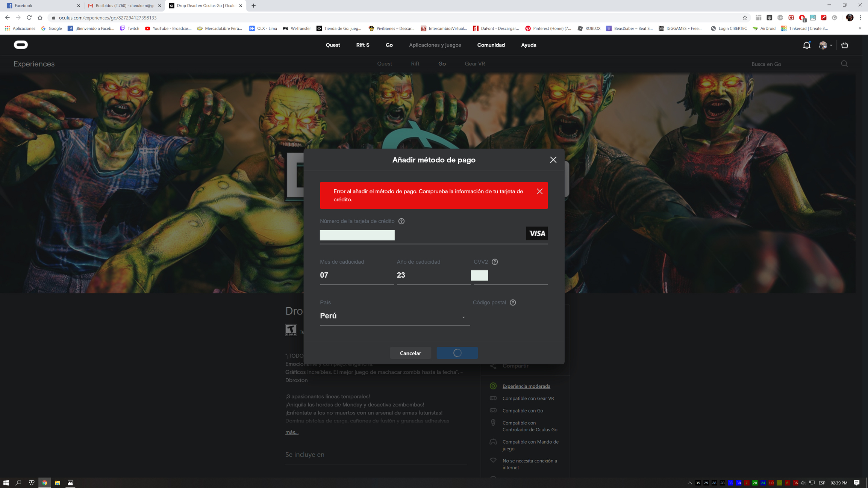Click the address bar URL
868x488 pixels.
click(108, 18)
